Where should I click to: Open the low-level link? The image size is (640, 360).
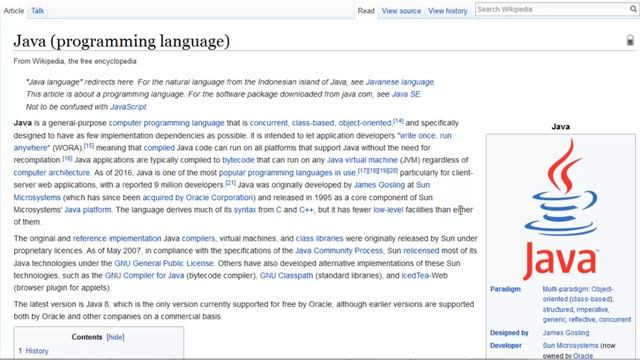(388, 210)
